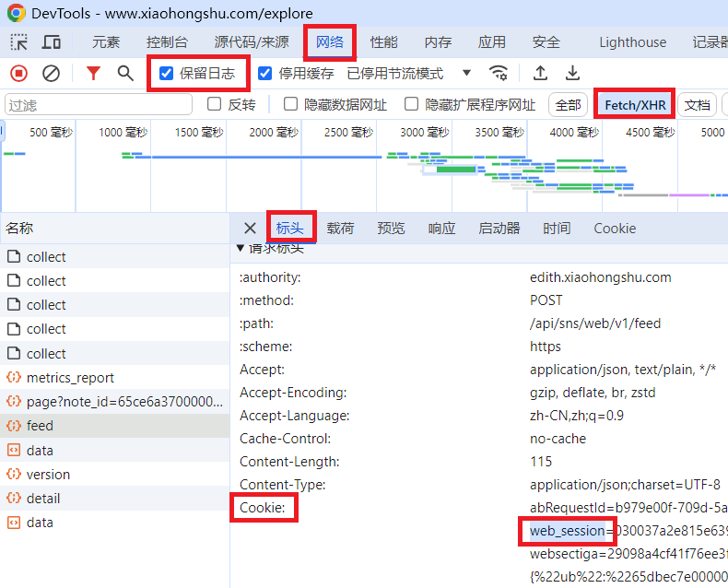728x588 pixels.
Task: Enable the 反转 checkbox
Action: click(x=214, y=104)
